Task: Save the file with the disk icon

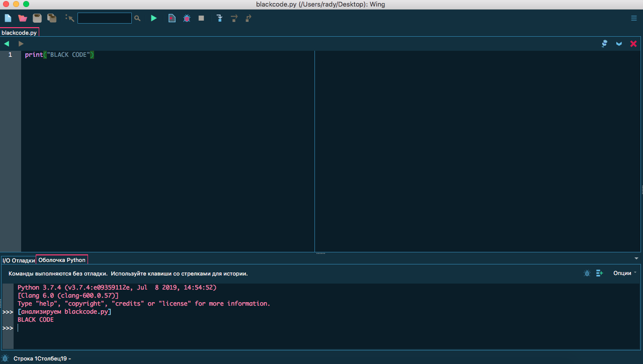Action: point(37,18)
